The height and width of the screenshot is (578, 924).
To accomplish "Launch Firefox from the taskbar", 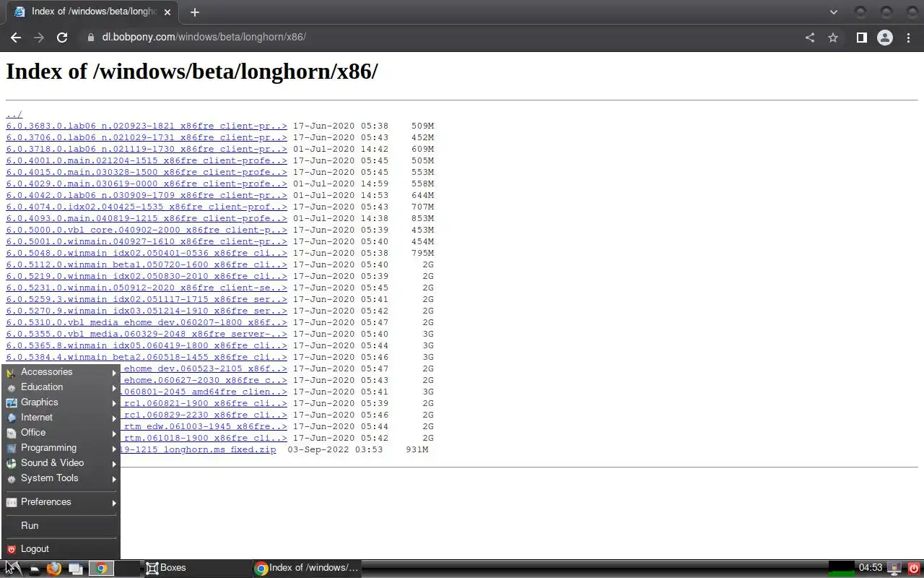I will click(x=53, y=568).
